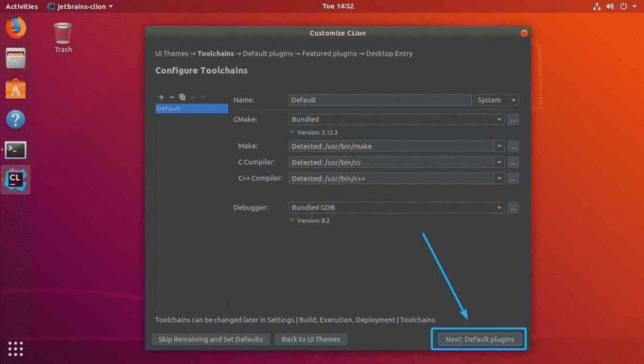Click Featured plugins step in breadcrumb
Screen dimensions: 644x364
coord(330,54)
